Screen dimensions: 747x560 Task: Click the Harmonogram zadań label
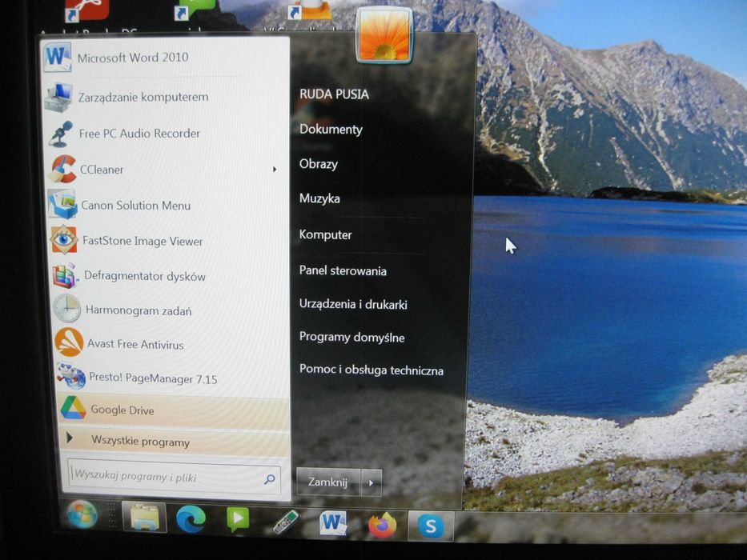click(139, 310)
